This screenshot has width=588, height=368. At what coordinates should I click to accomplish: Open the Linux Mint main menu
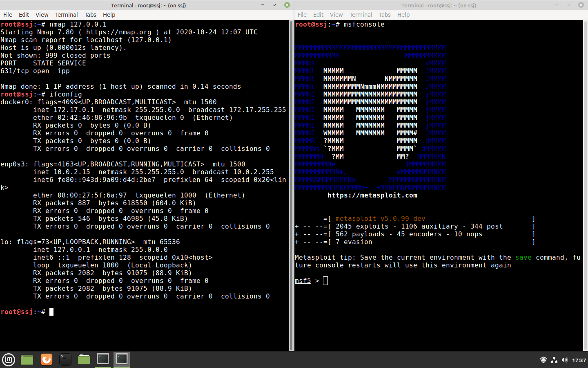tap(8, 360)
